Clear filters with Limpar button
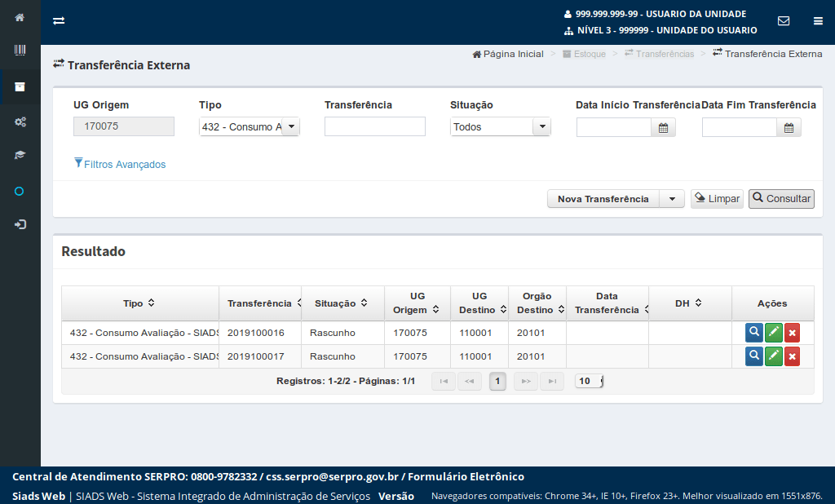The width and height of the screenshot is (835, 504). point(717,199)
